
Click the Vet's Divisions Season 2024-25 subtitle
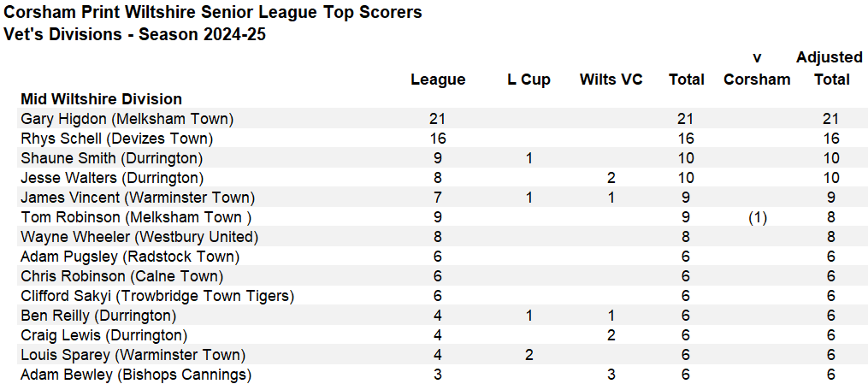(x=134, y=34)
